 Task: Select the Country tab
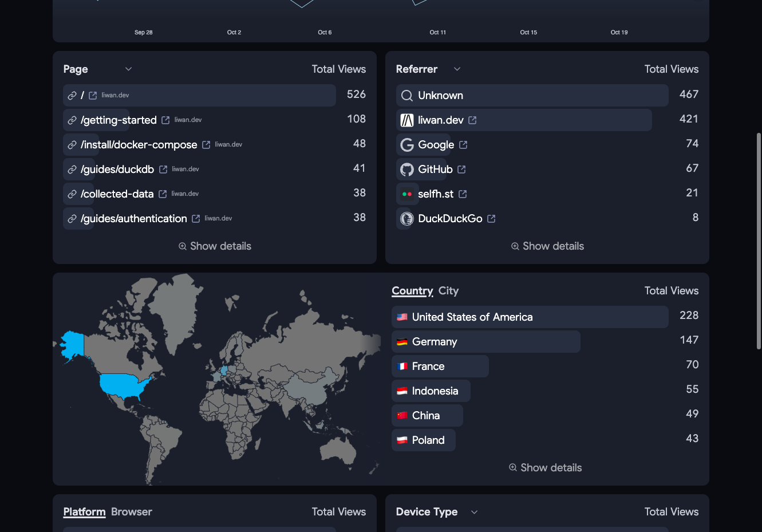(412, 291)
